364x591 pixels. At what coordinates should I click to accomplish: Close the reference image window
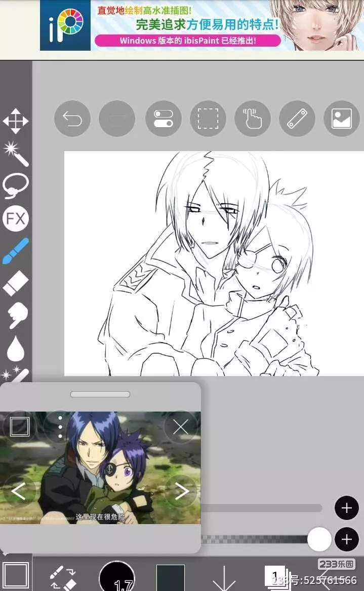click(x=181, y=427)
